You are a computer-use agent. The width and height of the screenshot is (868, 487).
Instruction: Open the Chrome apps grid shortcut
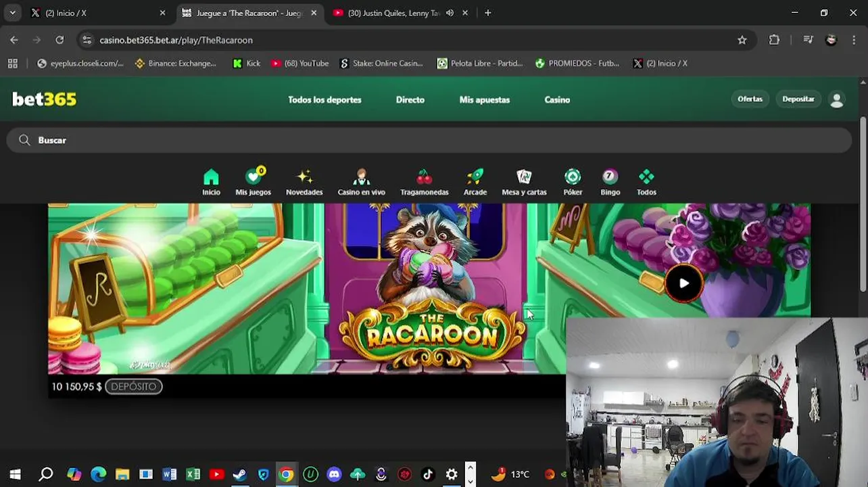(x=12, y=63)
